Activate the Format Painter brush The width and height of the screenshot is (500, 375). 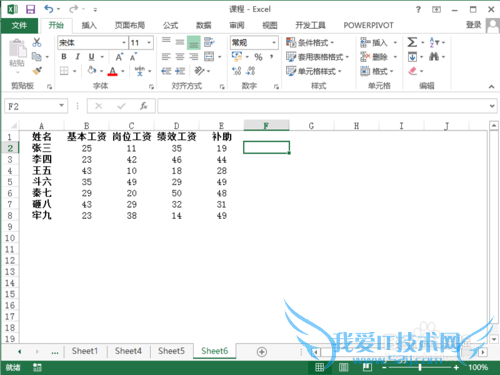click(37, 71)
